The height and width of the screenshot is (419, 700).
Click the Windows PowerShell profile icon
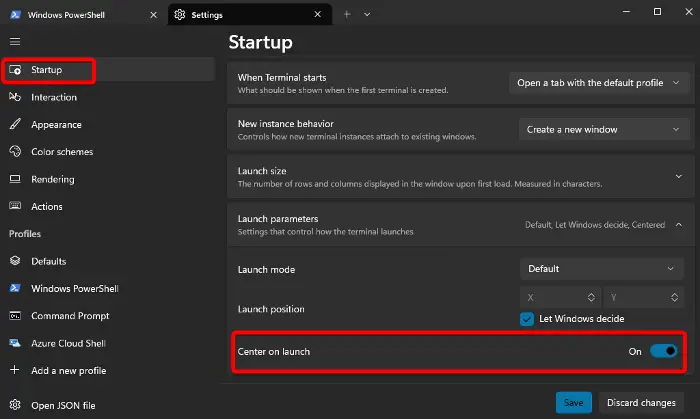pyautogui.click(x=15, y=288)
